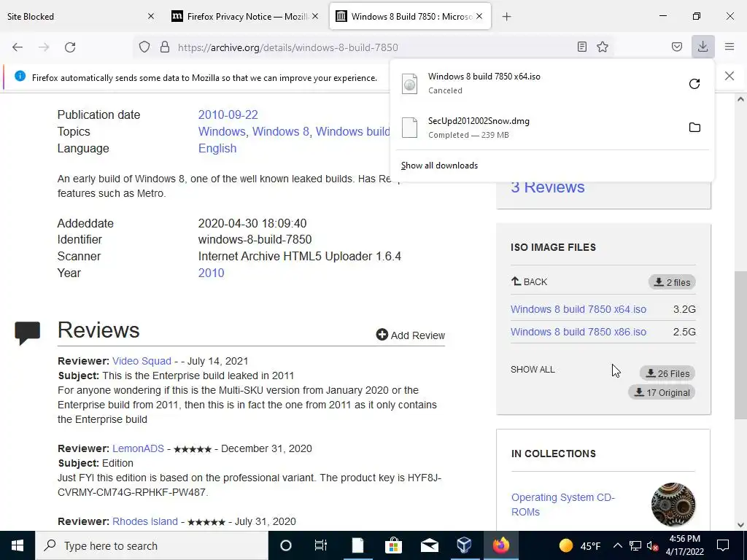
Task: Collapse ISO files list with BACK
Action: (x=529, y=282)
